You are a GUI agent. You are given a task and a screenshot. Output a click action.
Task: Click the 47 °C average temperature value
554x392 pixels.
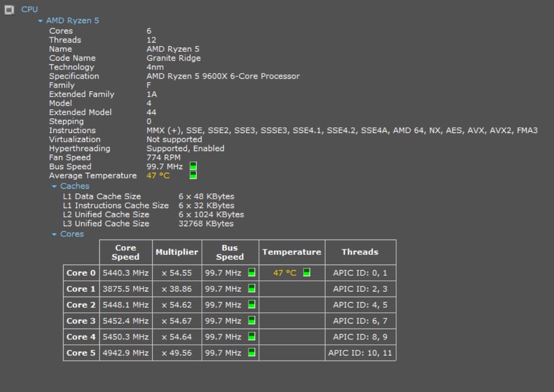158,175
